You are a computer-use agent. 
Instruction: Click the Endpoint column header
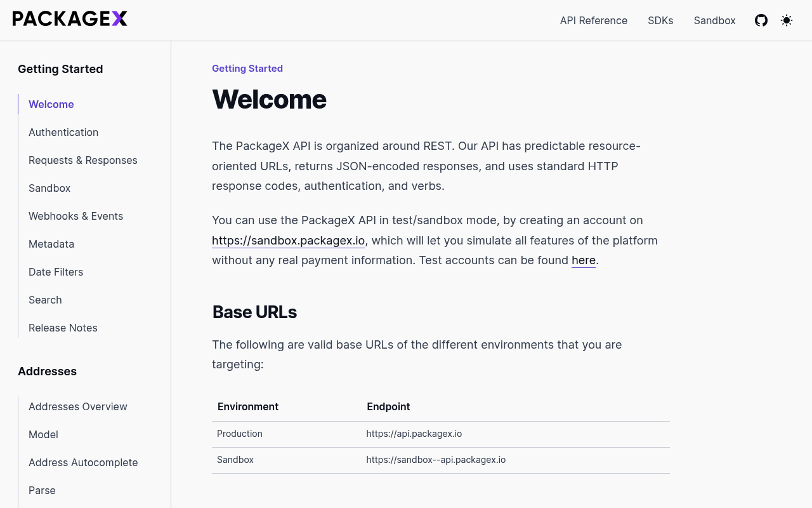pyautogui.click(x=388, y=406)
